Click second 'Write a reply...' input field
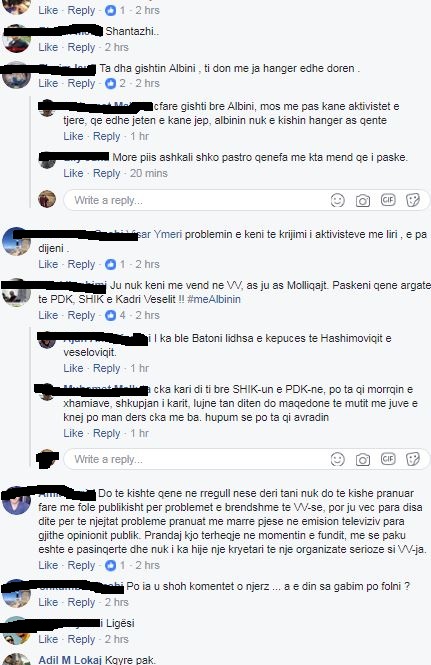Viewport: 431px width, 665px height. tap(195, 459)
